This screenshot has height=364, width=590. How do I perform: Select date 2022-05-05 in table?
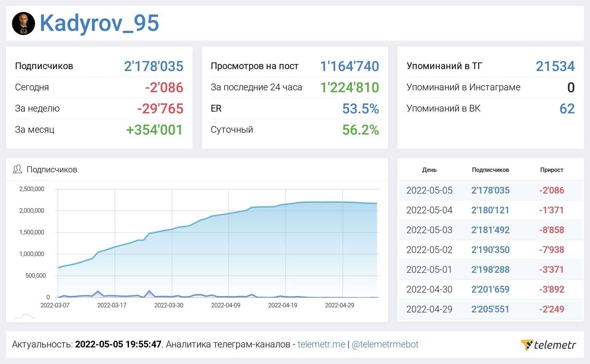click(x=430, y=190)
